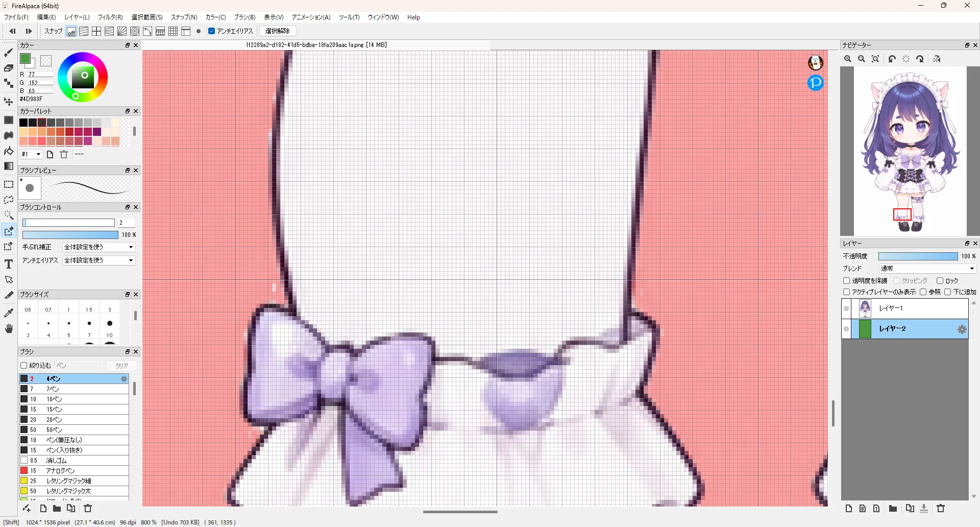Viewport: 980px width, 527px height.
Task: Open the レイヤー(L) menu
Action: click(x=77, y=17)
